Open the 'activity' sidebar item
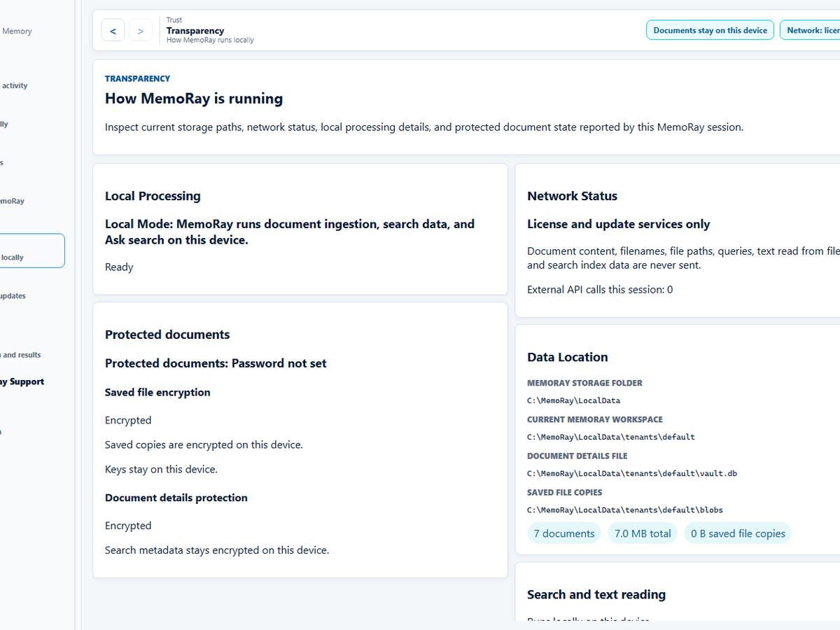The width and height of the screenshot is (840, 630). (x=15, y=85)
